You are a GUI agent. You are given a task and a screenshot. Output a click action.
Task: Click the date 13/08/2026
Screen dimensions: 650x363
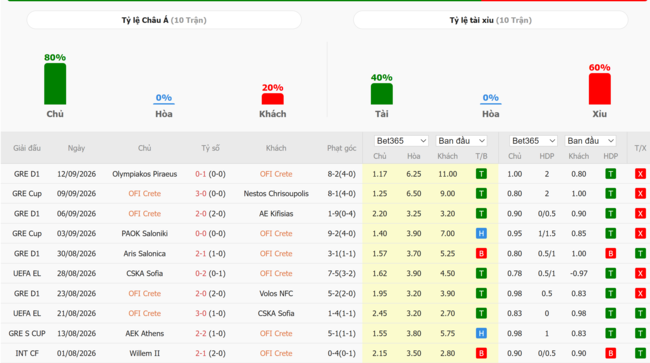pos(76,333)
